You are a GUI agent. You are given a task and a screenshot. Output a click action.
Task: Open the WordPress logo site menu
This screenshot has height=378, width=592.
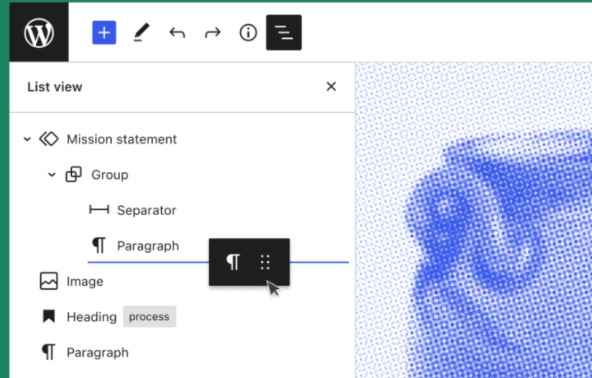(39, 32)
